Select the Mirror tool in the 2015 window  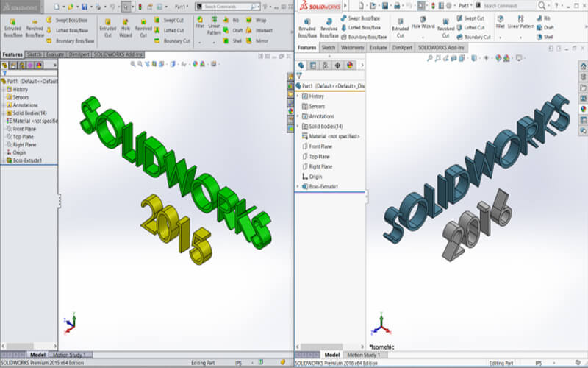(x=257, y=41)
